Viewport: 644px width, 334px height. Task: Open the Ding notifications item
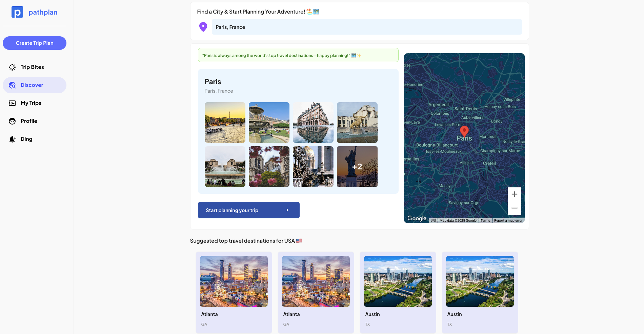35,139
